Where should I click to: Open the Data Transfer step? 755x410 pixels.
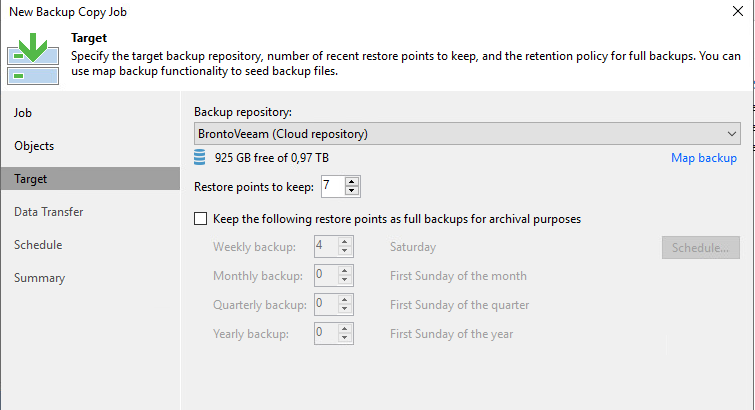click(48, 211)
